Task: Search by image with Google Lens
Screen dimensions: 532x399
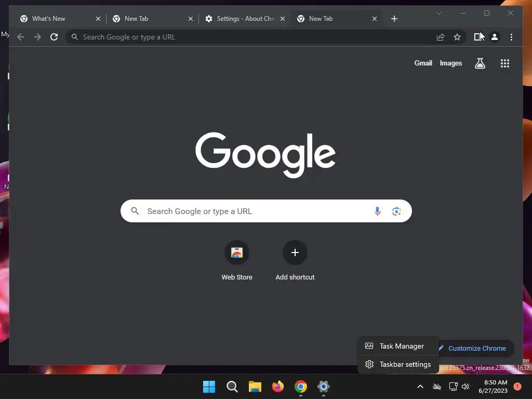Action: [396, 211]
